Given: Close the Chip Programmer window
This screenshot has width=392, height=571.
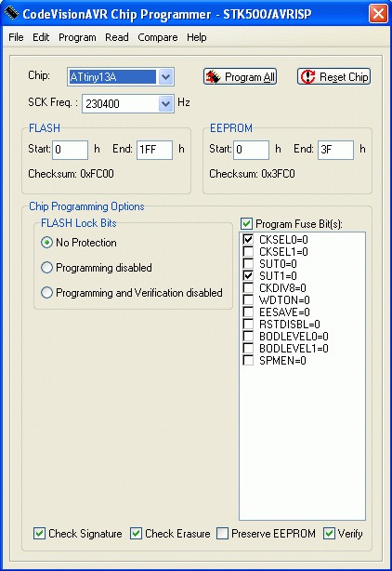Looking at the screenshot, I should [378, 14].
